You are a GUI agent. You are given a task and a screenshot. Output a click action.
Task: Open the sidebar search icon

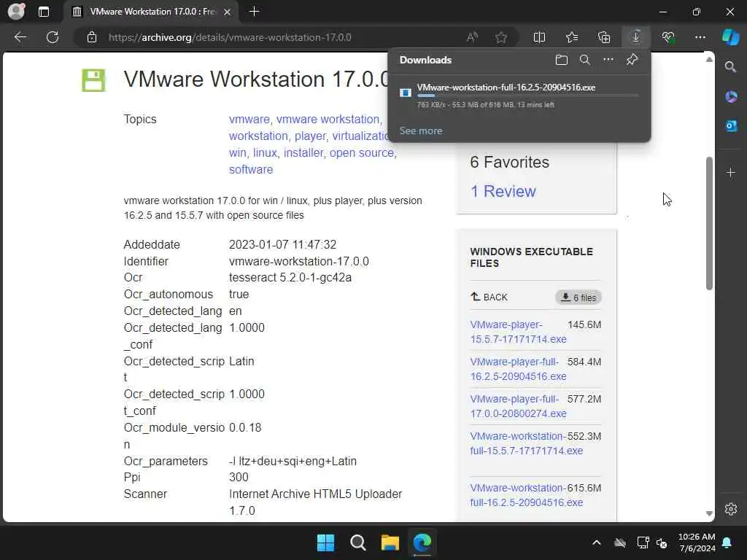(731, 67)
